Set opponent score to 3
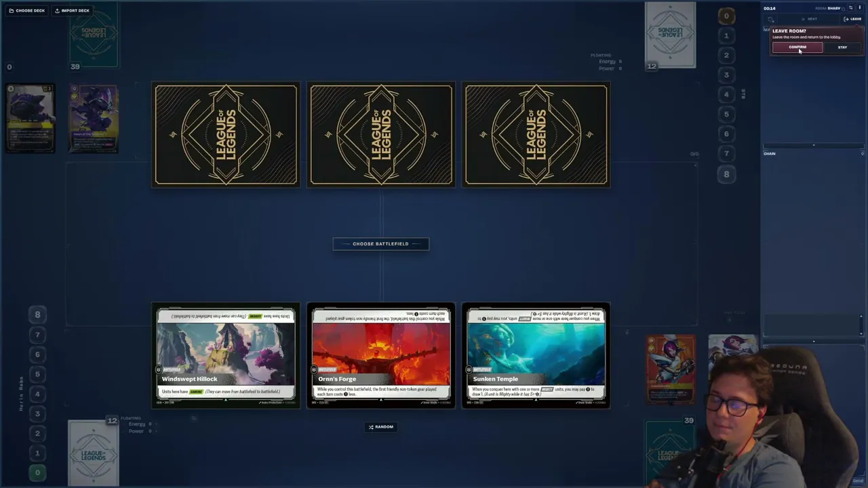Screen dimensions: 868x488 pos(726,75)
